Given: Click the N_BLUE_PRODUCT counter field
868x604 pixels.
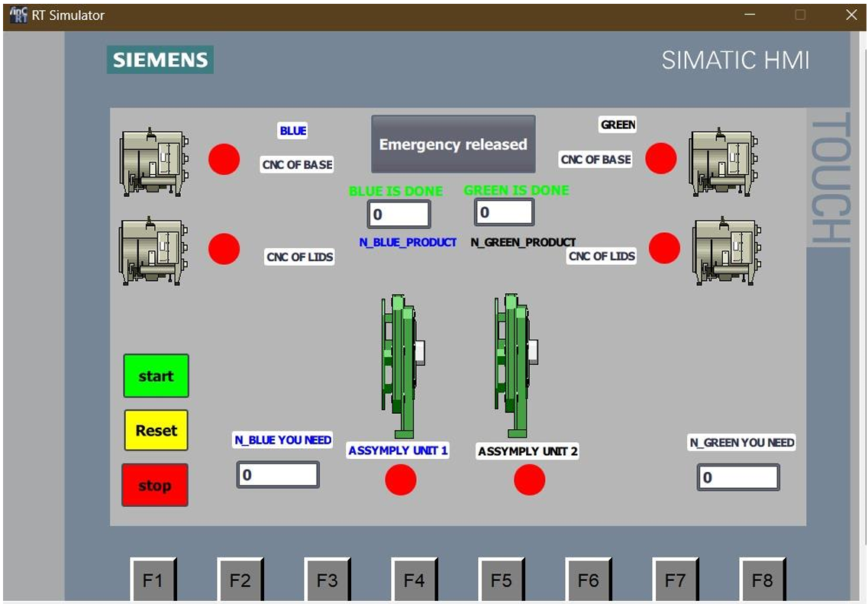Looking at the screenshot, I should point(399,215).
